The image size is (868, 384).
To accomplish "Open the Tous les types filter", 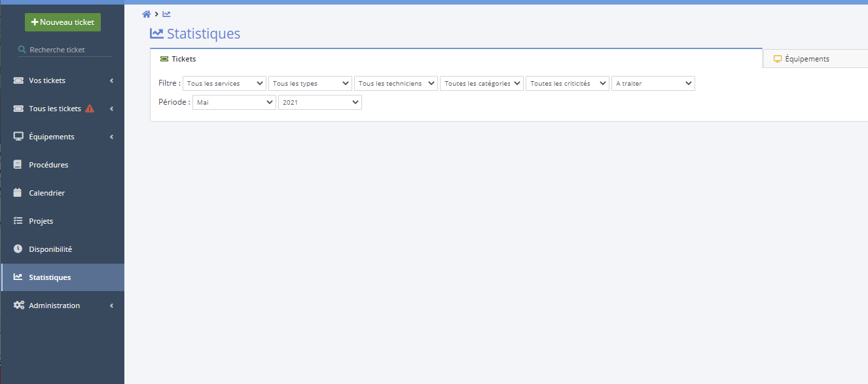I will [310, 84].
